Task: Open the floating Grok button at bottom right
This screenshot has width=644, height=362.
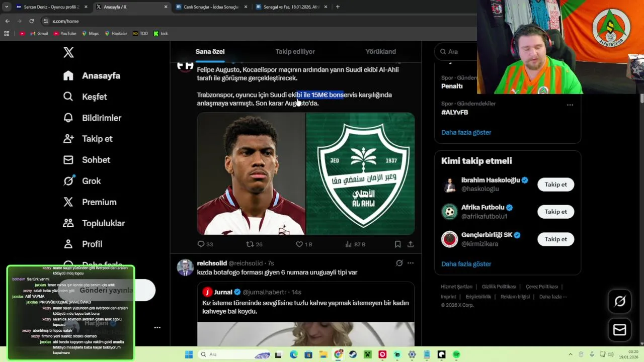Action: pos(620,301)
